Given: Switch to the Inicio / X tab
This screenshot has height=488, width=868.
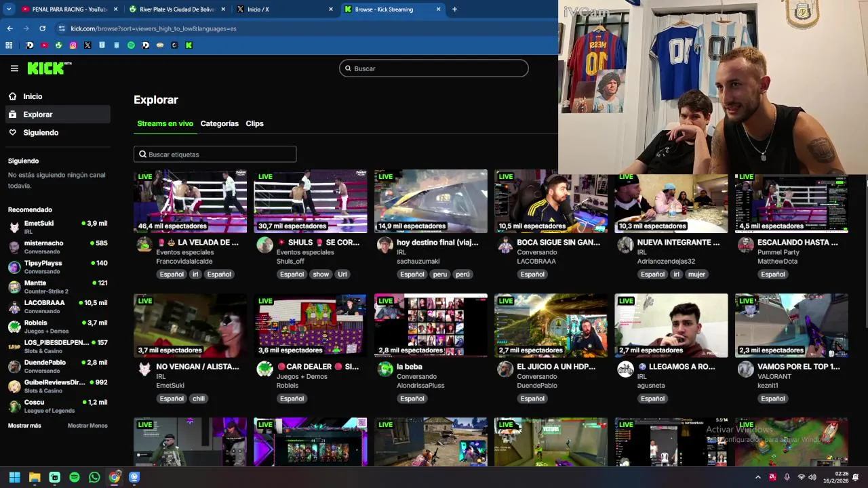Looking at the screenshot, I should [x=285, y=9].
